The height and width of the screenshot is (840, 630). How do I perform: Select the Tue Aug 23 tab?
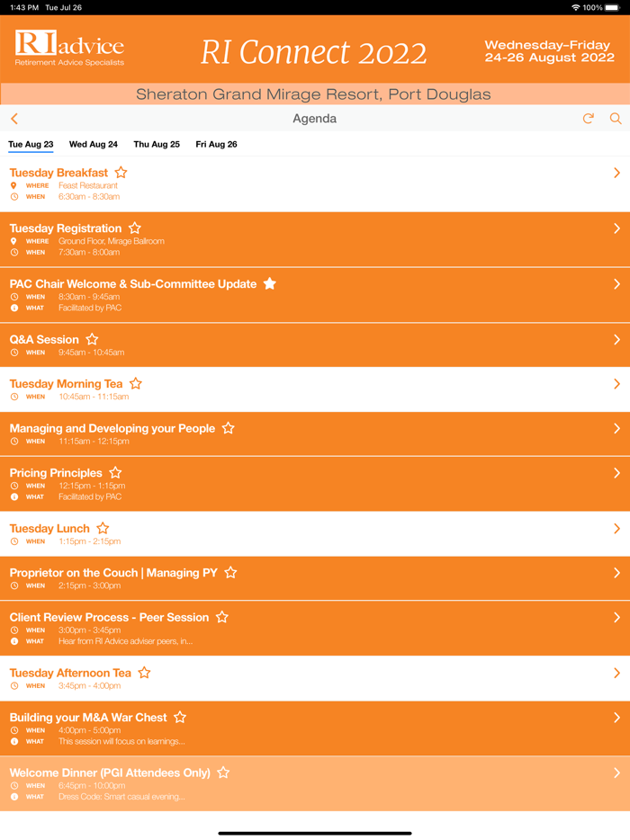click(x=31, y=144)
